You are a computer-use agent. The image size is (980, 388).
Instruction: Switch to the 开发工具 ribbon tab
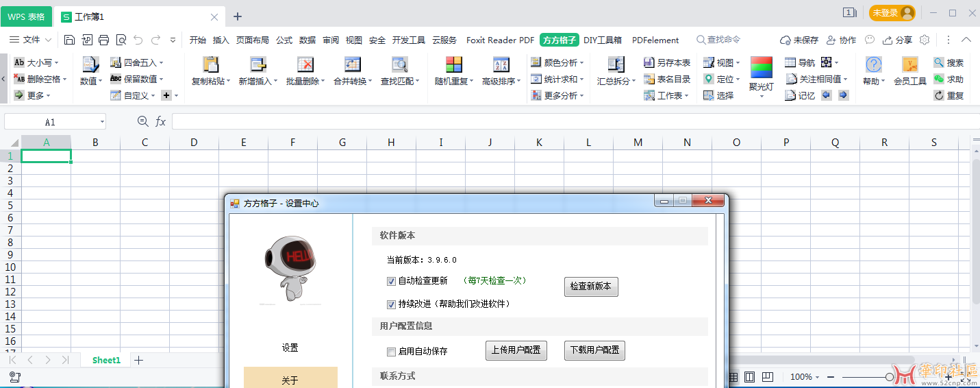[x=409, y=40]
